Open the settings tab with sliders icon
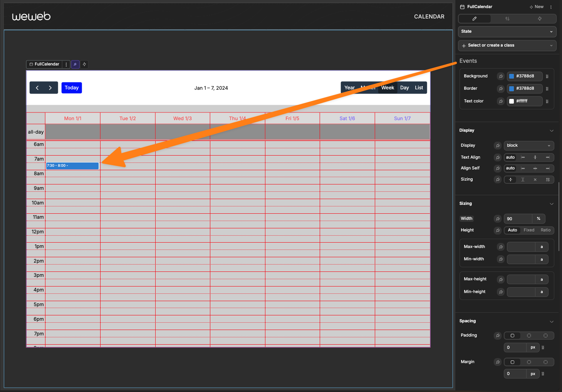The height and width of the screenshot is (392, 562). point(507,18)
